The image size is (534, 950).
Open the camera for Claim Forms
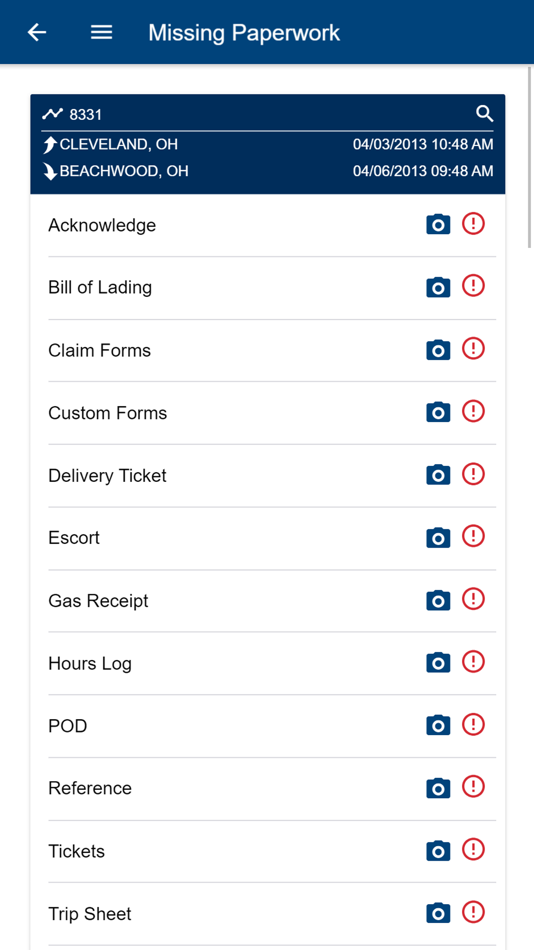438,350
